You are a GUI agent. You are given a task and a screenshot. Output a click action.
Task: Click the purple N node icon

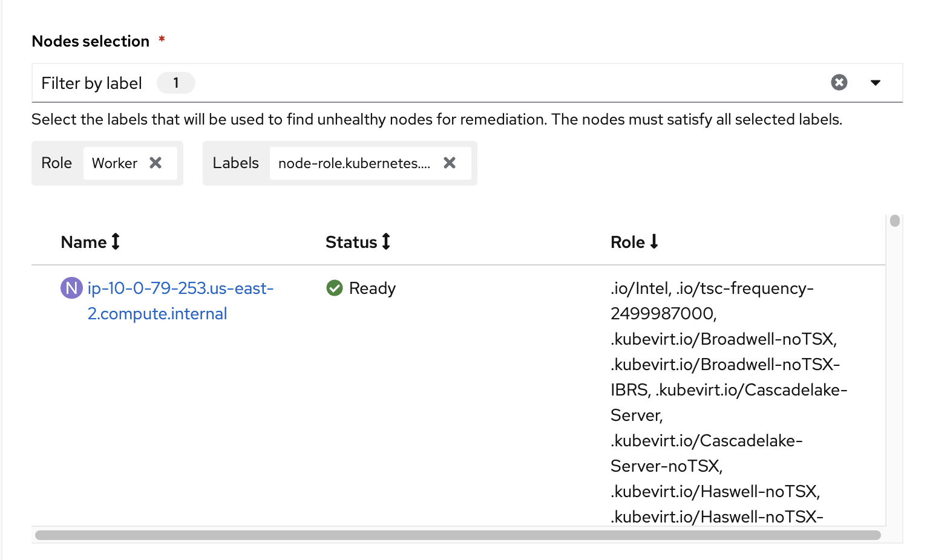click(71, 288)
